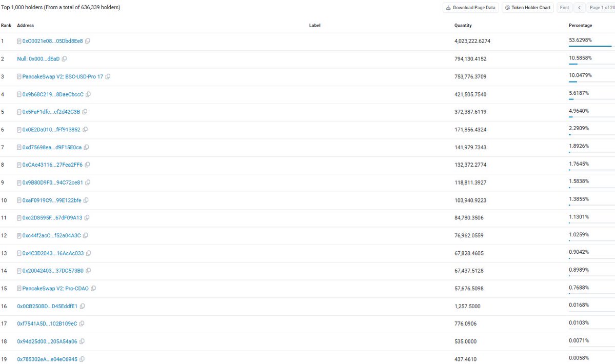
Task: Copy PancakeSwap V2: Pro-CDAO address
Action: [x=93, y=288]
